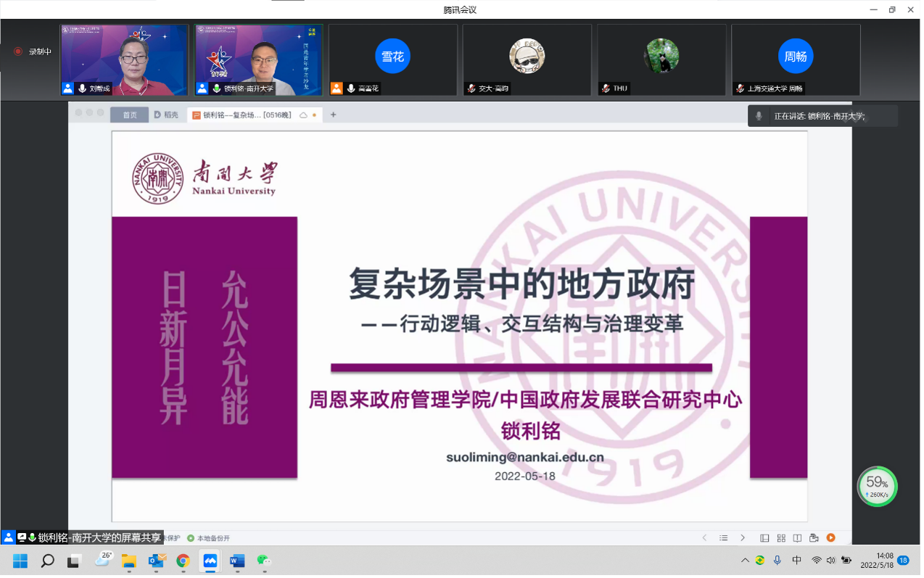Viewport: 924px width, 578px height.
Task: Open the 首页 tab in WPS
Action: 130,115
